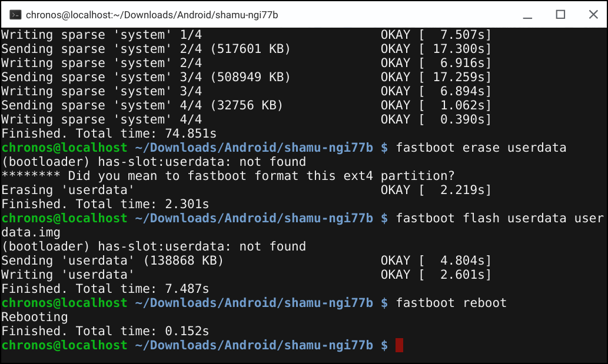
Task: Click 'Finished. Total time: 7.487s' line
Action: tap(105, 289)
